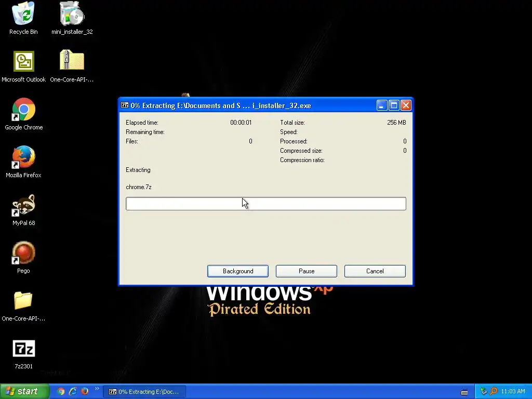Image resolution: width=532 pixels, height=399 pixels.
Task: Click the Speed label
Action: [288, 132]
